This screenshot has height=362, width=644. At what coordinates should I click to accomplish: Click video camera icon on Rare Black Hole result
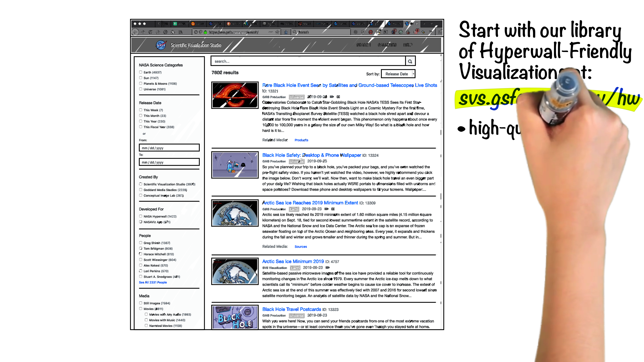(x=332, y=97)
